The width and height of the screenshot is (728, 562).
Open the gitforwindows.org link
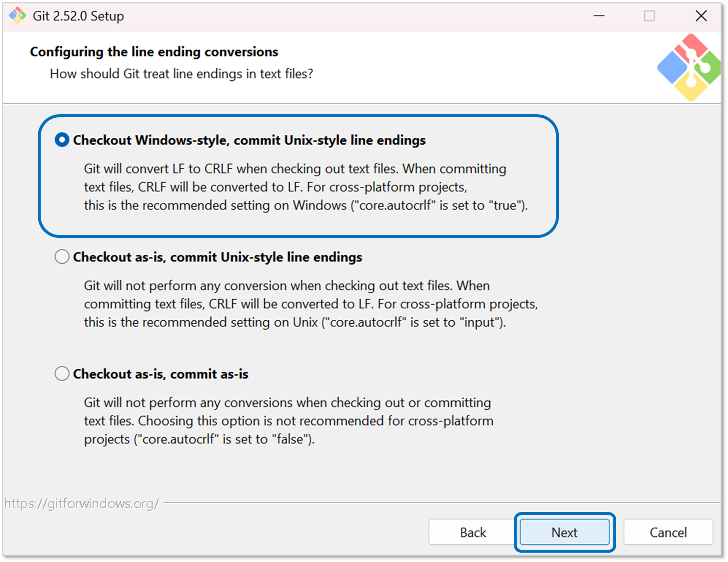[x=82, y=504]
